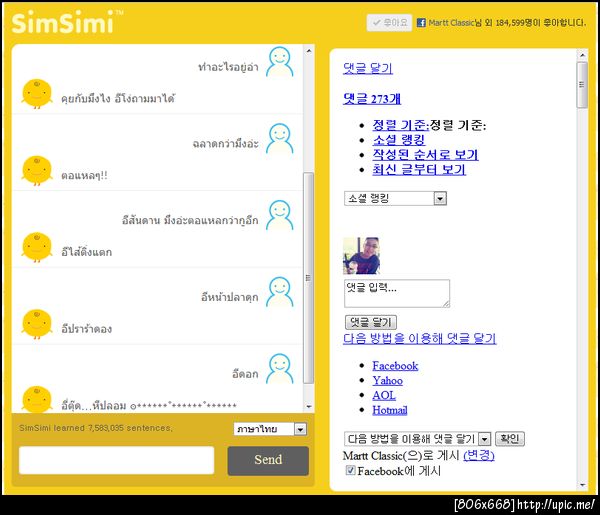Open the ภาษาไทย language dropdown
Image resolution: width=600 pixels, height=515 pixels.
coord(270,429)
